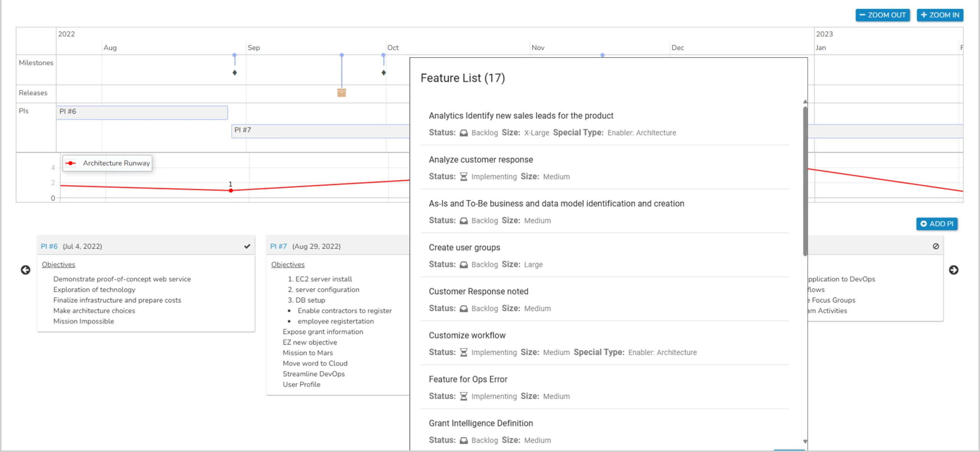The height and width of the screenshot is (452, 980).
Task: Open the PI #6 link in card header
Action: coord(49,246)
